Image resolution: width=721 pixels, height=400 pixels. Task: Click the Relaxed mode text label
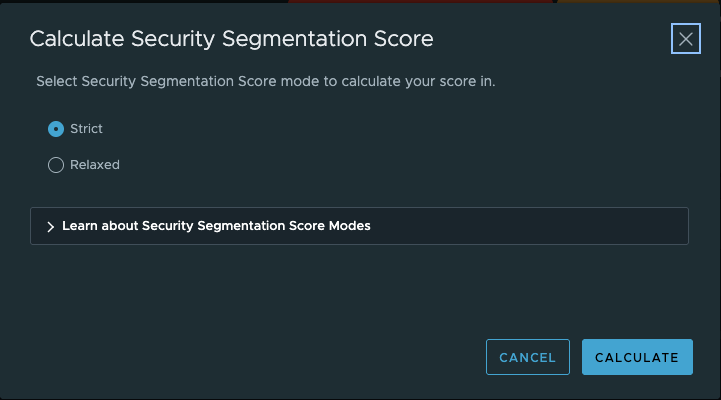tap(95, 165)
